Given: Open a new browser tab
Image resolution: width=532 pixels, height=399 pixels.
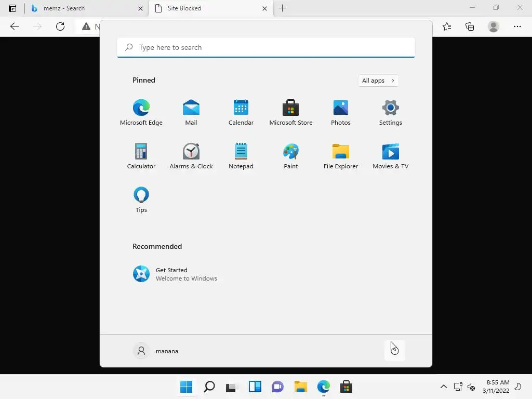Looking at the screenshot, I should point(282,8).
